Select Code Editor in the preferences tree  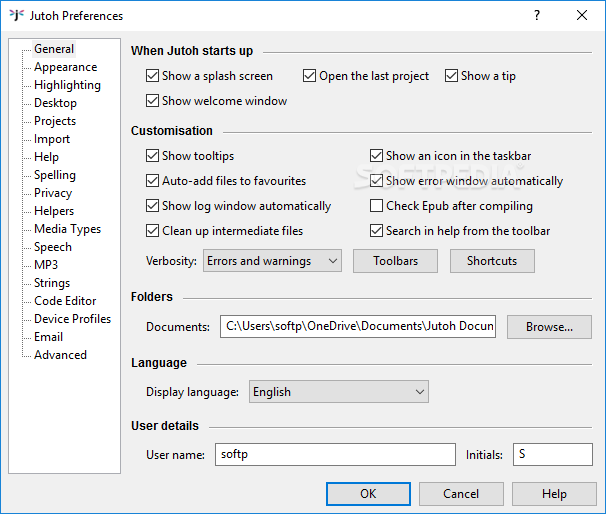65,301
